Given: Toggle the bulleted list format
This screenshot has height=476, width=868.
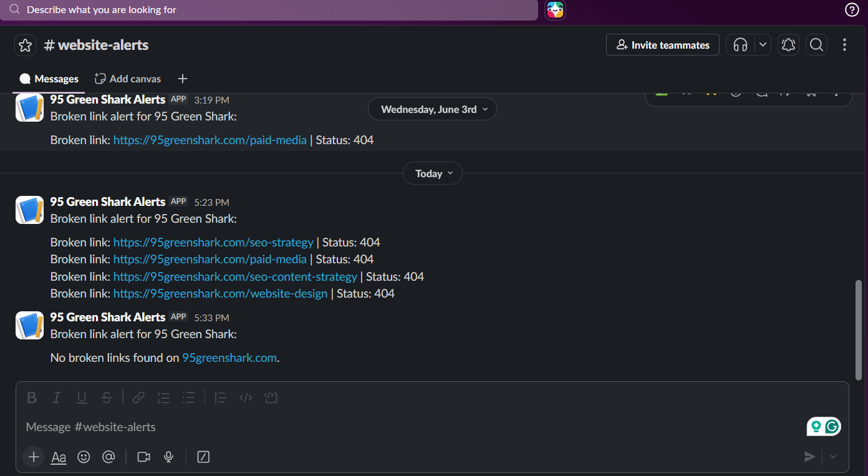Looking at the screenshot, I should [x=188, y=397].
